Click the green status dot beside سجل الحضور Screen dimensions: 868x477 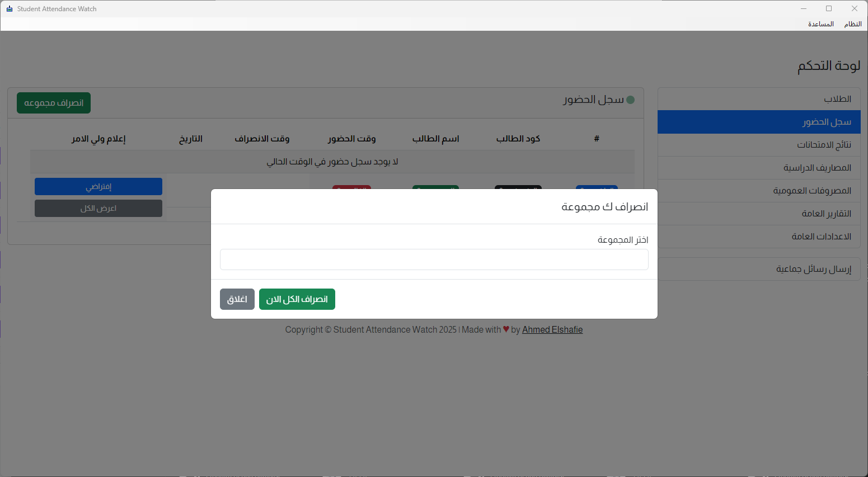[x=630, y=100]
